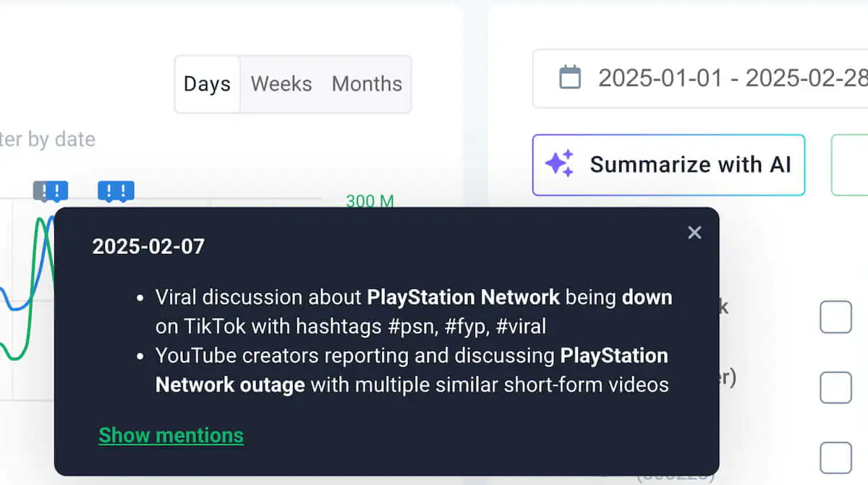This screenshot has width=868, height=485.
Task: Click the Summarize with AI button
Action: [668, 165]
